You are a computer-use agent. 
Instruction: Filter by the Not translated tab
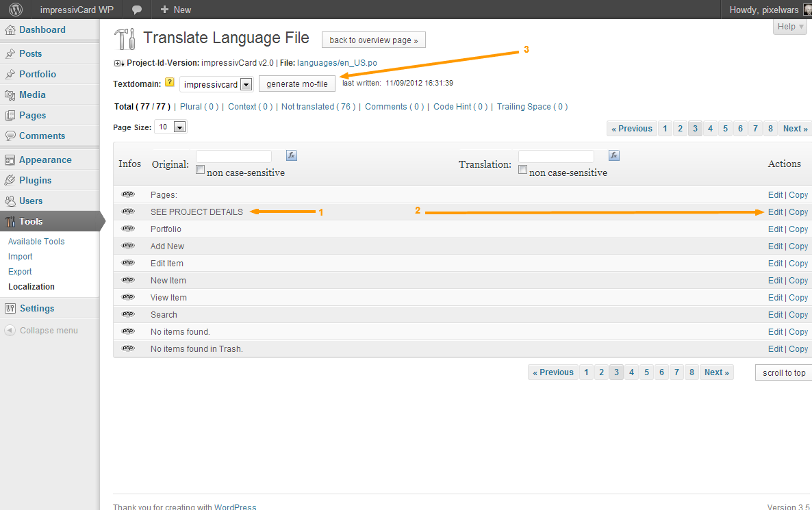[x=318, y=107]
